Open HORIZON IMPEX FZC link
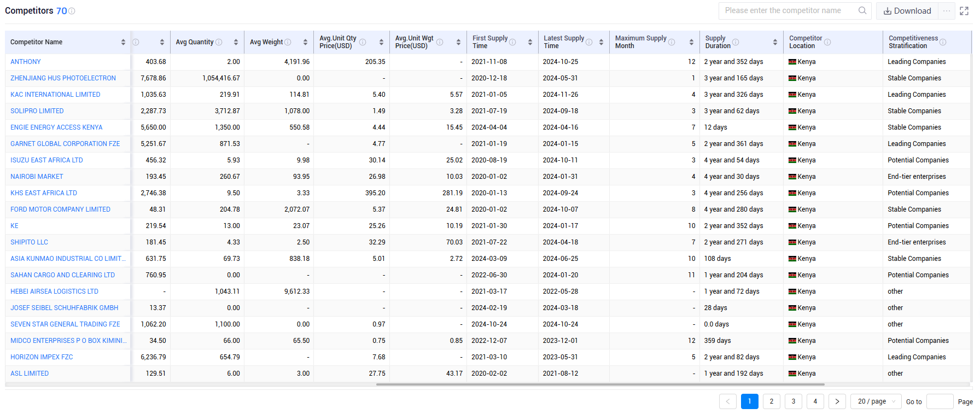The image size is (980, 414). 42,357
